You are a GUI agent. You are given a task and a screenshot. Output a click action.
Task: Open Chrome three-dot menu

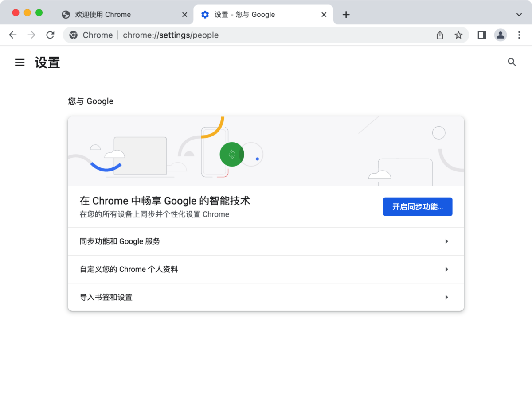519,35
